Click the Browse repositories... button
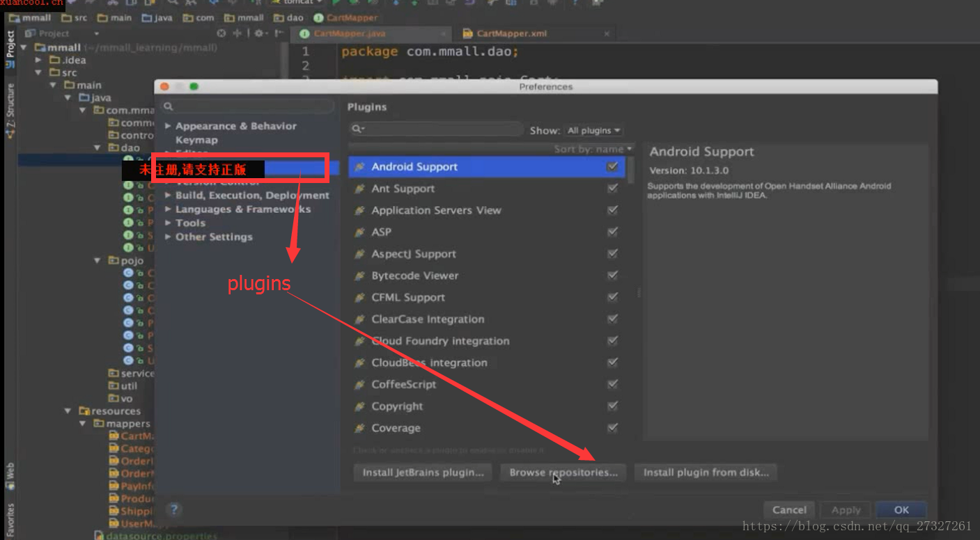Image resolution: width=980 pixels, height=540 pixels. (x=563, y=472)
